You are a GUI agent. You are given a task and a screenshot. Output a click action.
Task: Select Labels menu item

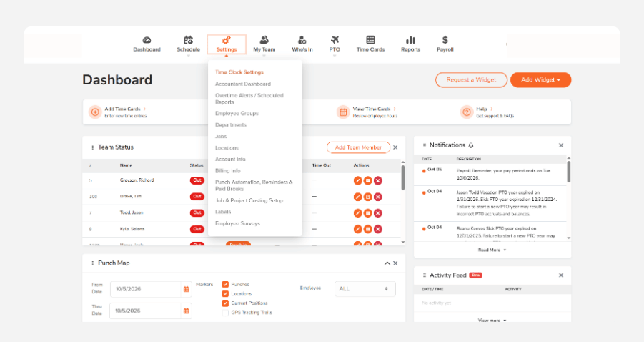223,212
